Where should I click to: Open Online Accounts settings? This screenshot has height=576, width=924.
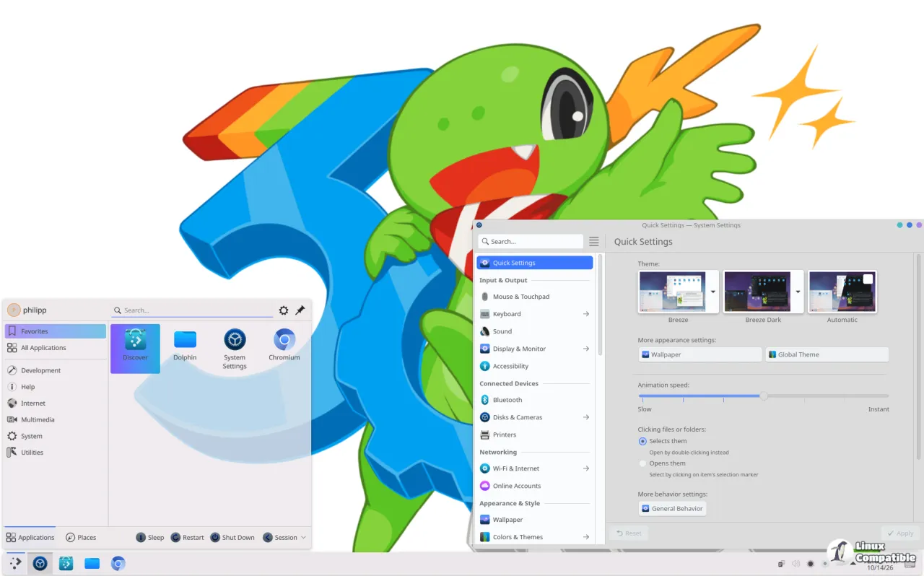coord(535,486)
